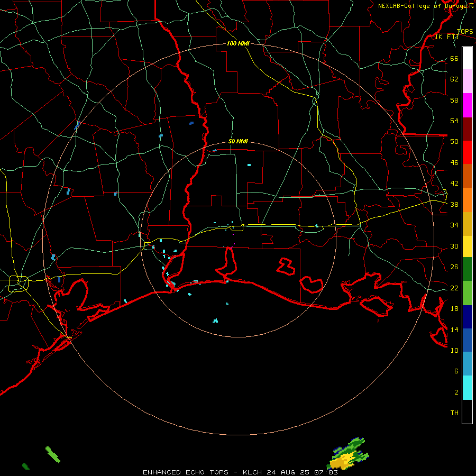This screenshot has height=476, width=476.
Task: Choose the bright red legend swatch
Action: click(467, 152)
